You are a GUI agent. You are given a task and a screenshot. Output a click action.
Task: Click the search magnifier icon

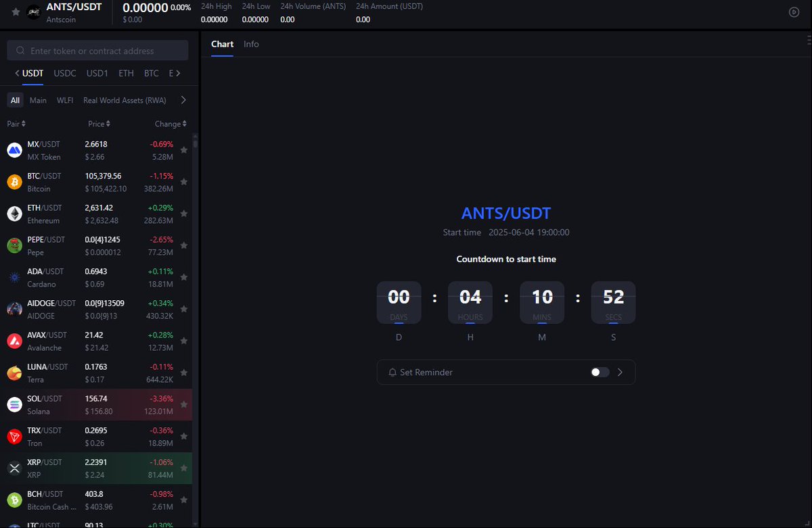point(20,51)
